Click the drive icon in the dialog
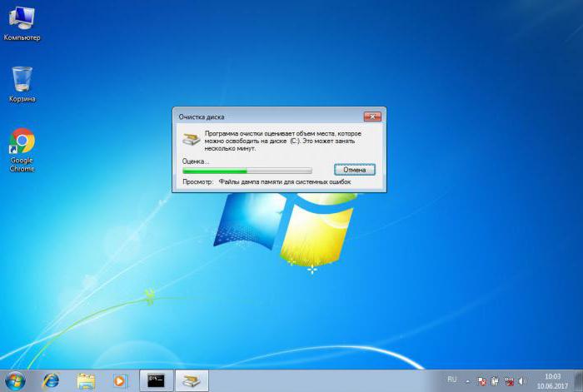583x392 pixels. [191, 139]
